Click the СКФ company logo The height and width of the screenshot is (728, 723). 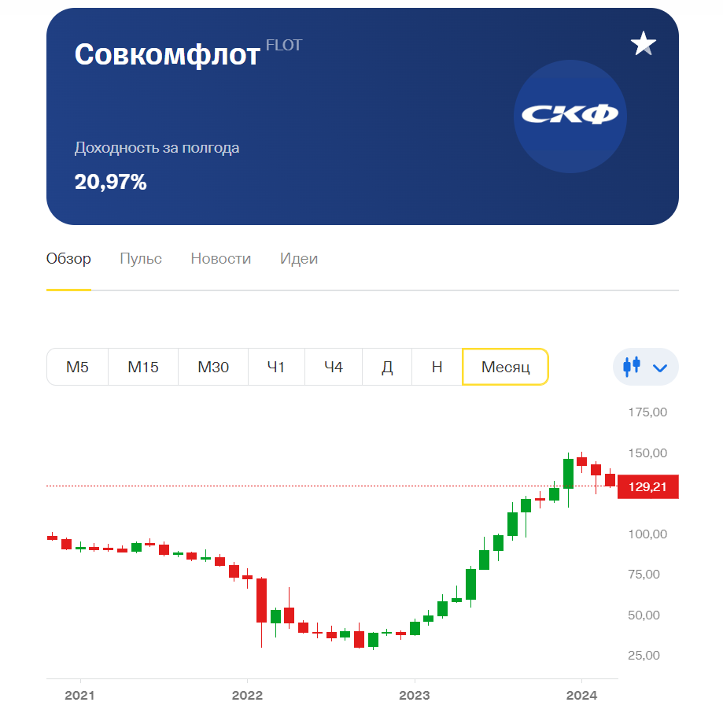570,116
